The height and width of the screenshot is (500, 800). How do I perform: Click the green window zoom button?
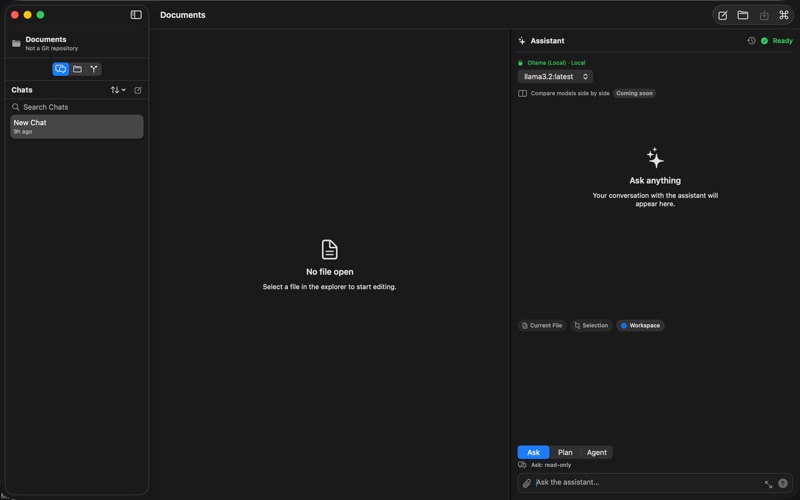pos(40,15)
